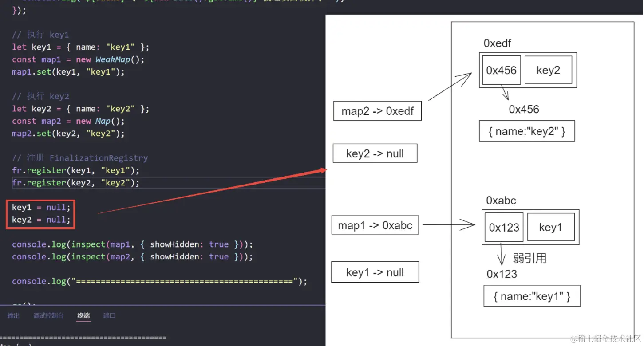
Task: Click the line key1 = null;
Action: (x=41, y=207)
